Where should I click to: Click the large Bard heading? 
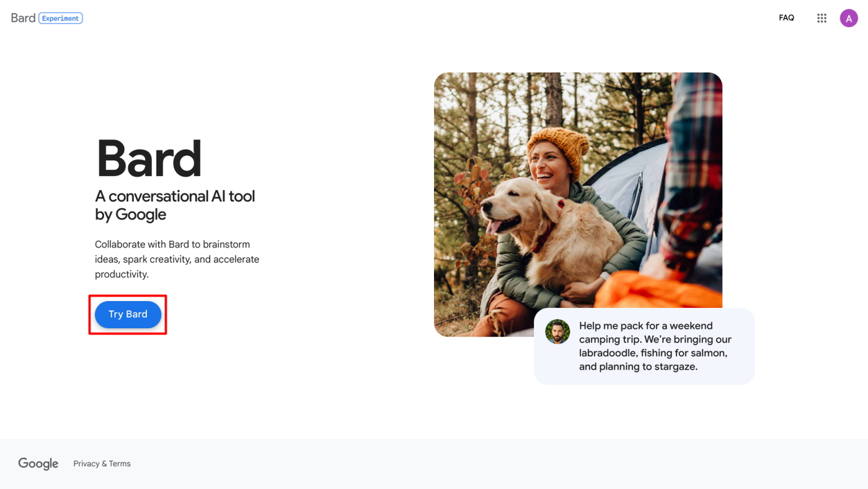click(x=149, y=158)
